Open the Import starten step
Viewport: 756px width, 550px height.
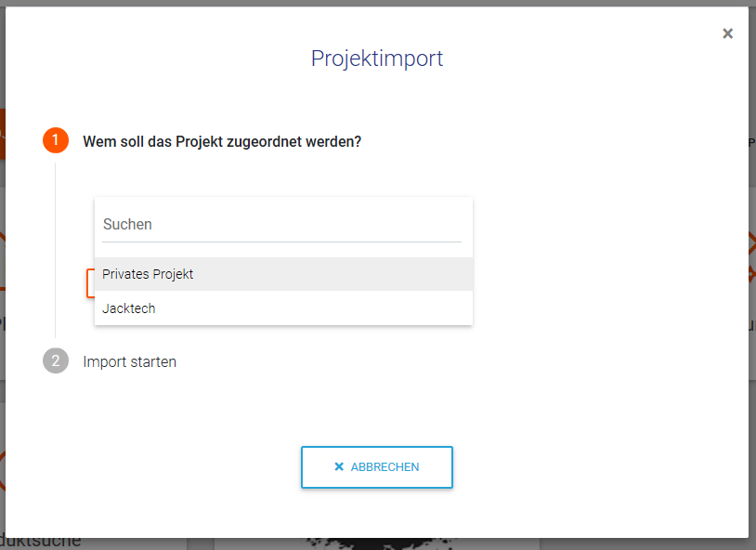tap(129, 361)
